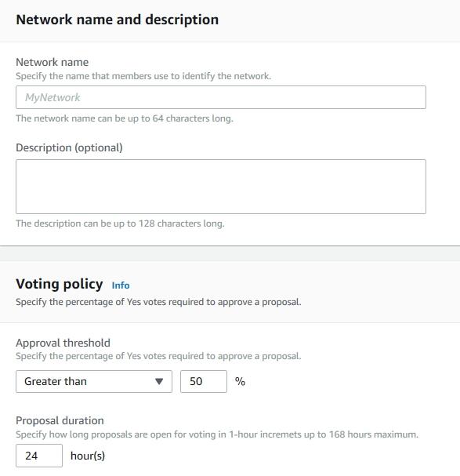Click the percent symbol beside threshold field
The width and height of the screenshot is (460, 476).
point(240,381)
